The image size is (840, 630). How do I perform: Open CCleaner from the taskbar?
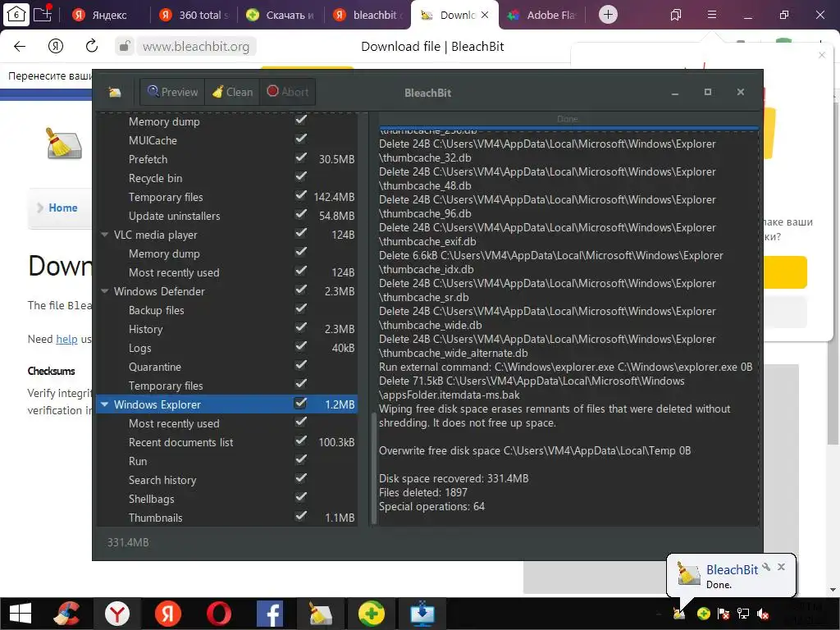(x=66, y=614)
